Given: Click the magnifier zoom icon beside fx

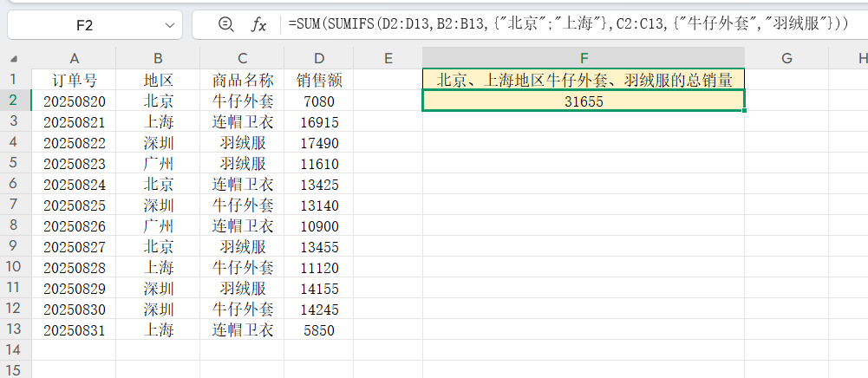Looking at the screenshot, I should click(x=226, y=25).
